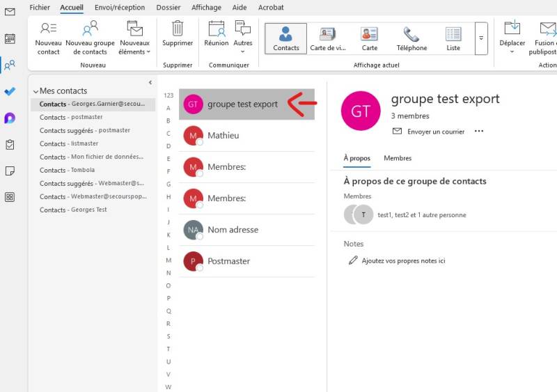The height and width of the screenshot is (392, 557).
Task: Click Envoyer un courrier link
Action: 428,132
